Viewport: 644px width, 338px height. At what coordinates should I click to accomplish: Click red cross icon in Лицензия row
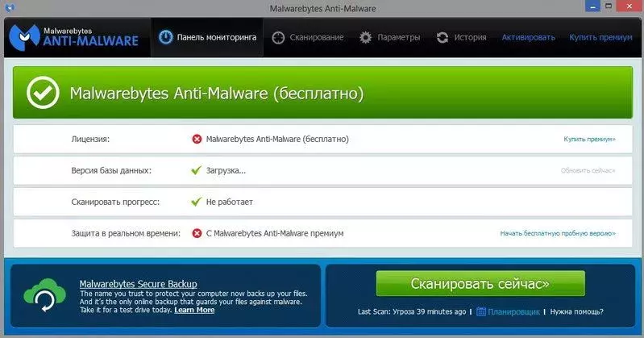click(x=197, y=139)
